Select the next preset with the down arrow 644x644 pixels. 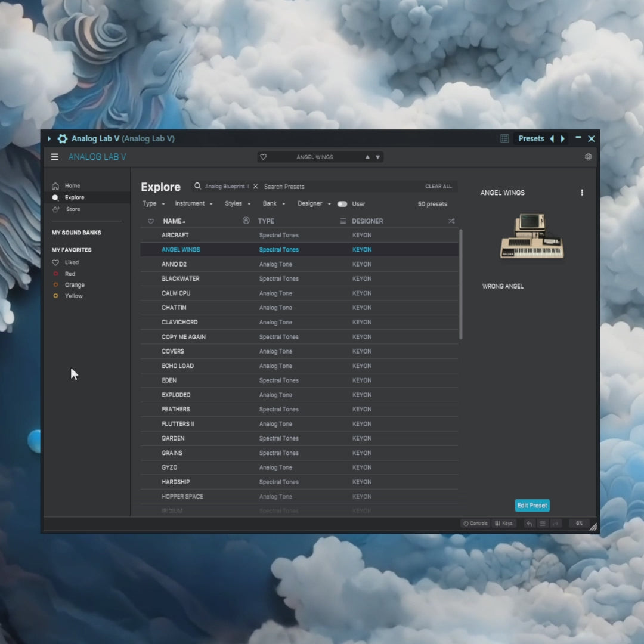coord(377,157)
